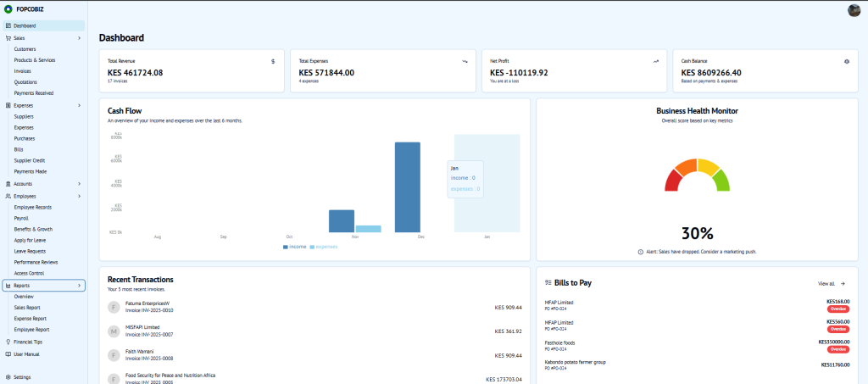Go to the Payroll page

[x=21, y=218]
